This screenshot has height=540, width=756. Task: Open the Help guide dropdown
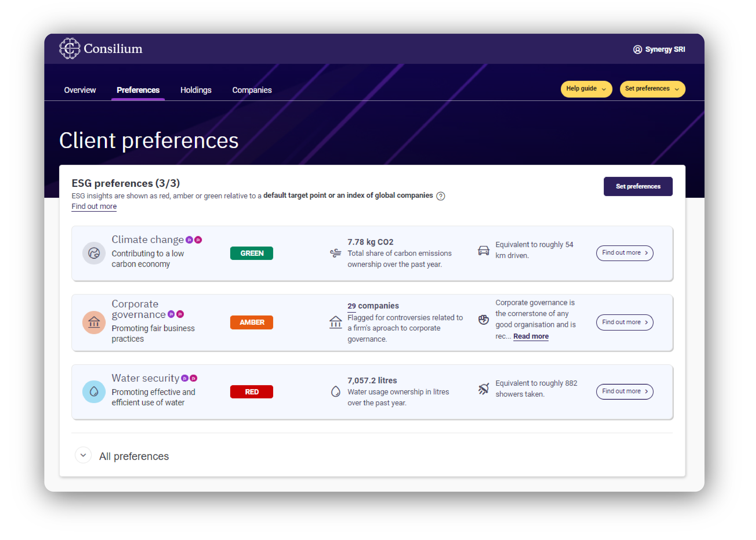586,89
